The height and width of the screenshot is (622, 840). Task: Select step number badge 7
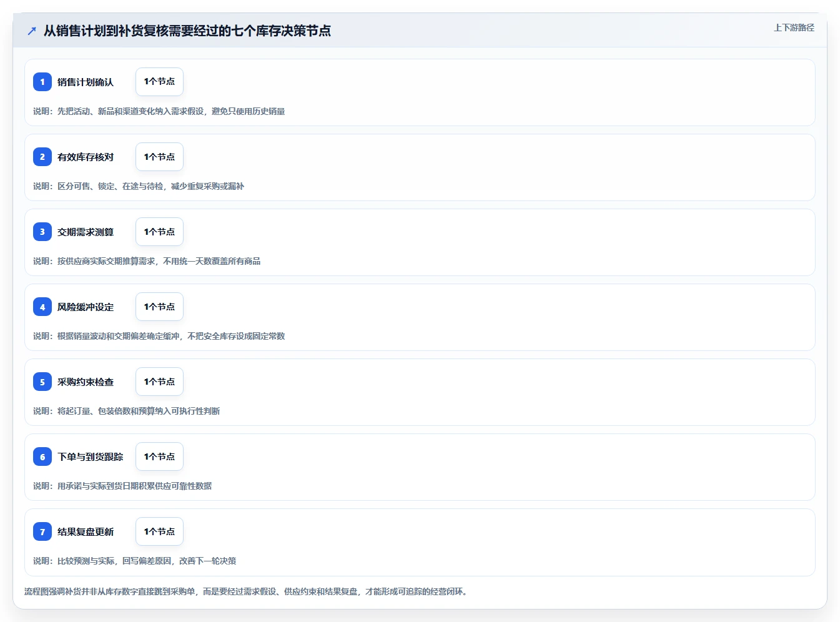[42, 531]
